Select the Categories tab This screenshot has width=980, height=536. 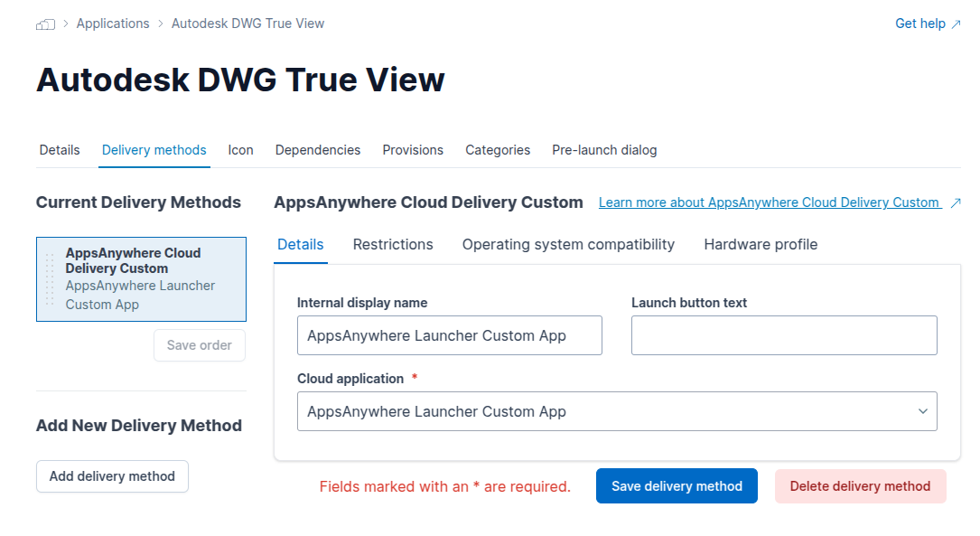[x=498, y=150]
